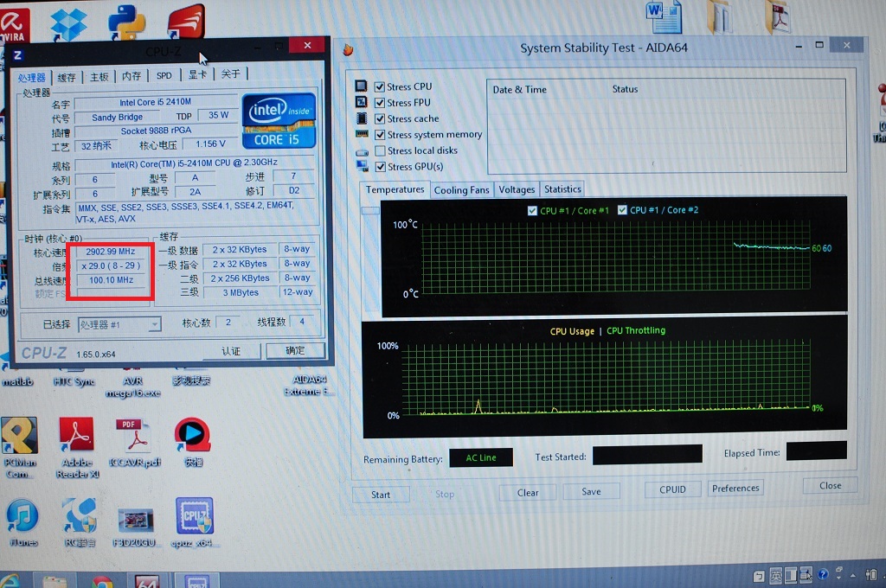This screenshot has width=886, height=588.
Task: Open the Statistics tab in AIDA64
Action: click(562, 189)
